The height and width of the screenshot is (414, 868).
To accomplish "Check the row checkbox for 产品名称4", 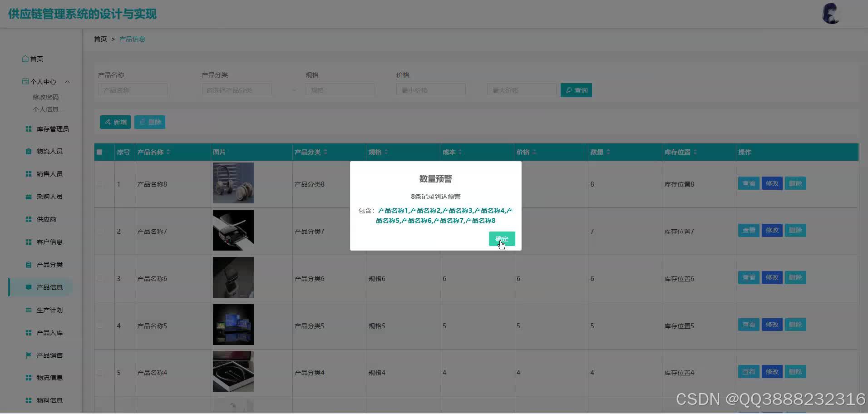I will [99, 373].
